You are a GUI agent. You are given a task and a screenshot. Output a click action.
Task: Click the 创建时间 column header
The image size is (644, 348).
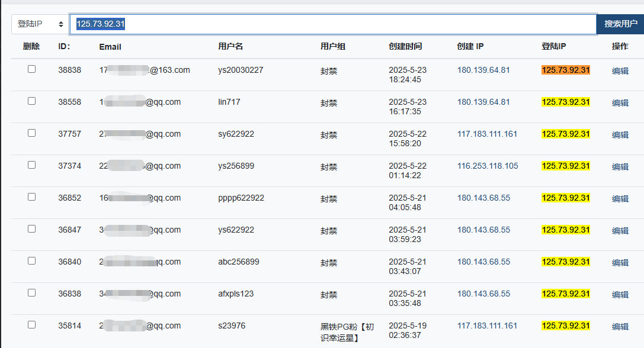tap(405, 46)
